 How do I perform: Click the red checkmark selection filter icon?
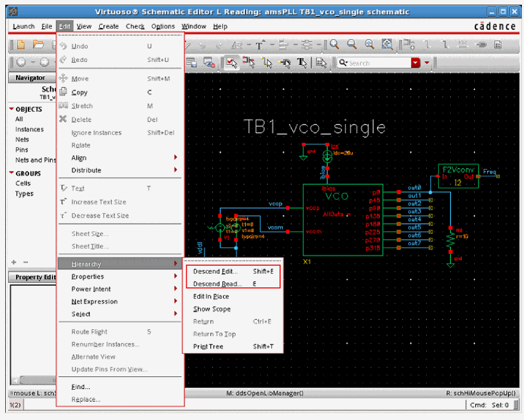coord(231,63)
